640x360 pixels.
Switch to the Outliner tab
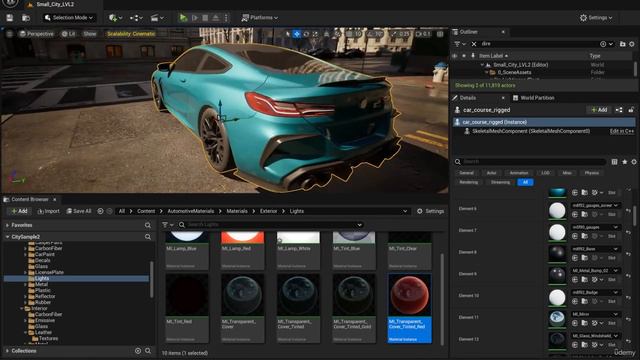[469, 32]
